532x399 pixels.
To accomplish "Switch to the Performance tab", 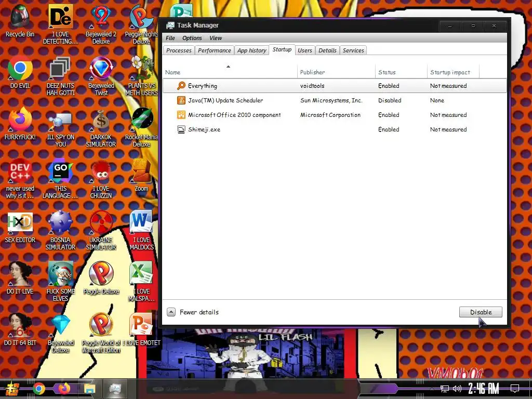I will [215, 50].
